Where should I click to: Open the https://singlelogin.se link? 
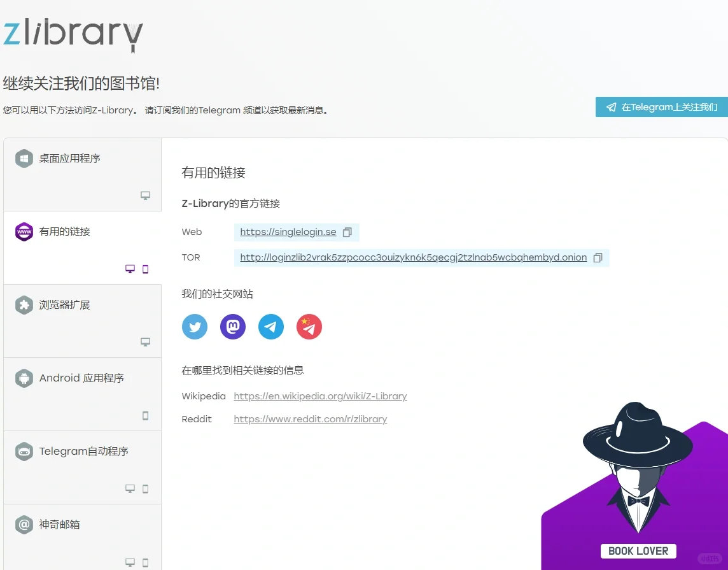pyautogui.click(x=288, y=232)
